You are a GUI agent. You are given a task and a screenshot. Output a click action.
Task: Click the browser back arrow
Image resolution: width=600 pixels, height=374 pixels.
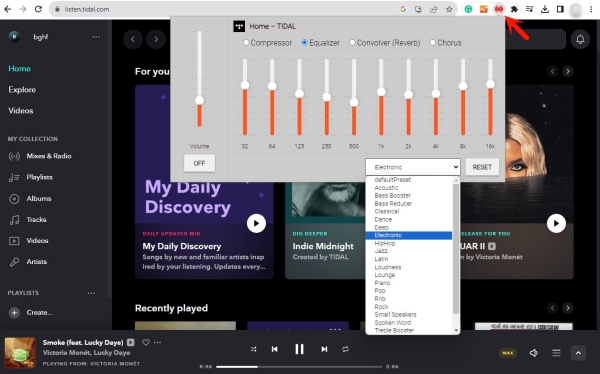coord(8,9)
